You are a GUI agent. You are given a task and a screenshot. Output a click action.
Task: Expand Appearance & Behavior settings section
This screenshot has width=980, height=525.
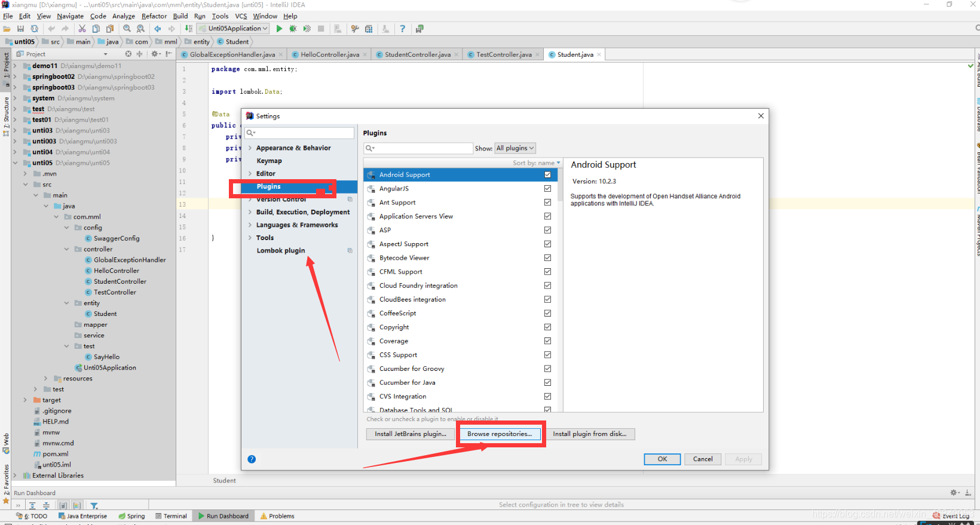point(250,148)
